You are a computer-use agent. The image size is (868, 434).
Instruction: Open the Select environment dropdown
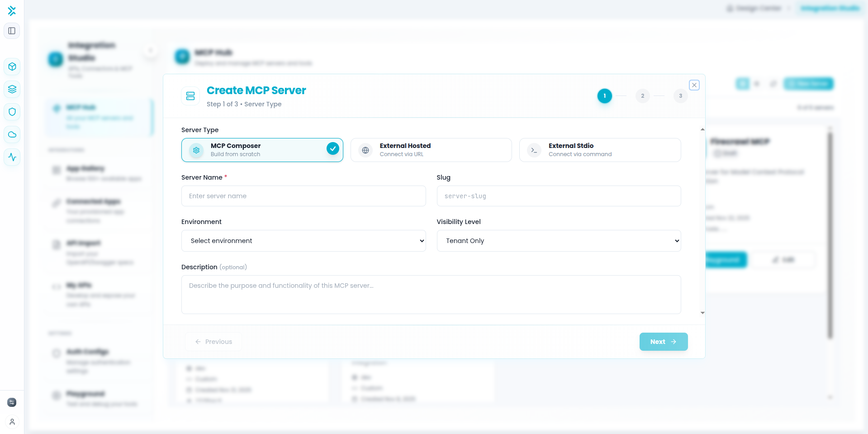[304, 241]
